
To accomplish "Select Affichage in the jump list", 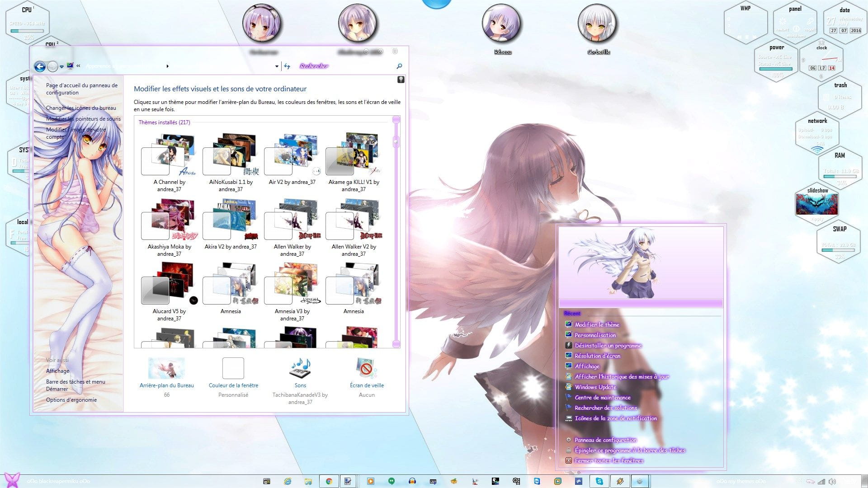I will pos(587,366).
